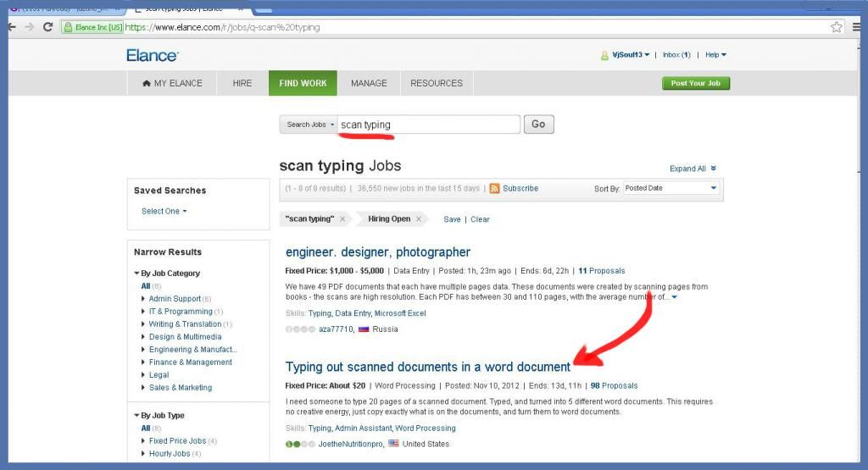The image size is (868, 470).
Task: Click the Go search button
Action: pyautogui.click(x=538, y=124)
